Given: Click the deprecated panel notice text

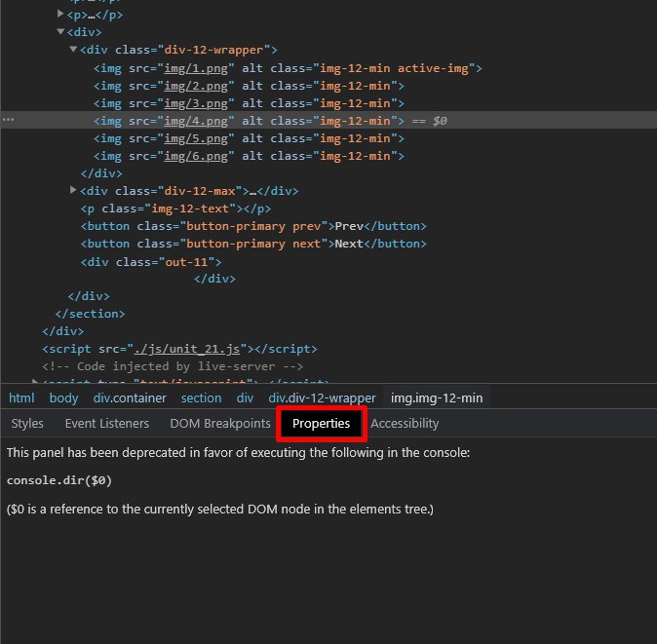Looking at the screenshot, I should [239, 453].
